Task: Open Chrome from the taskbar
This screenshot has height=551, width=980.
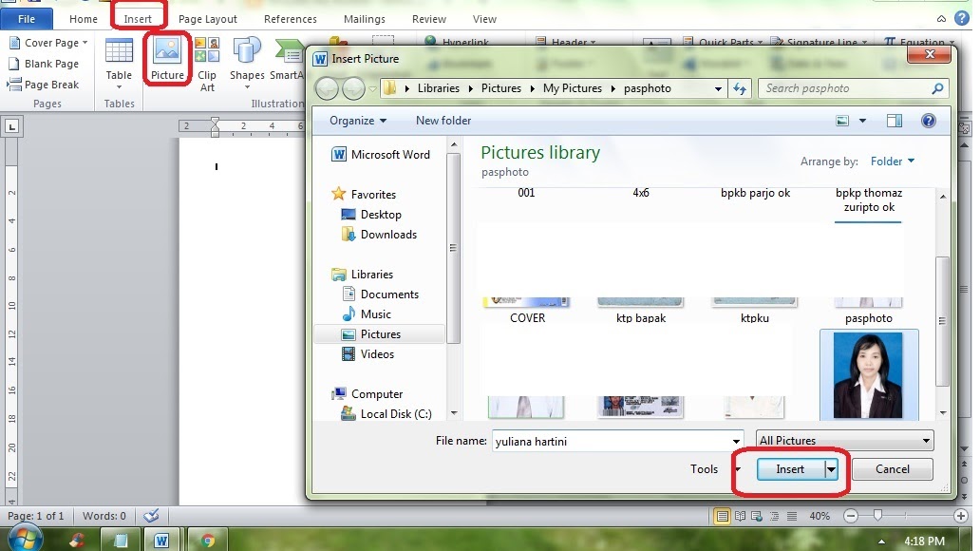Action: pos(207,541)
